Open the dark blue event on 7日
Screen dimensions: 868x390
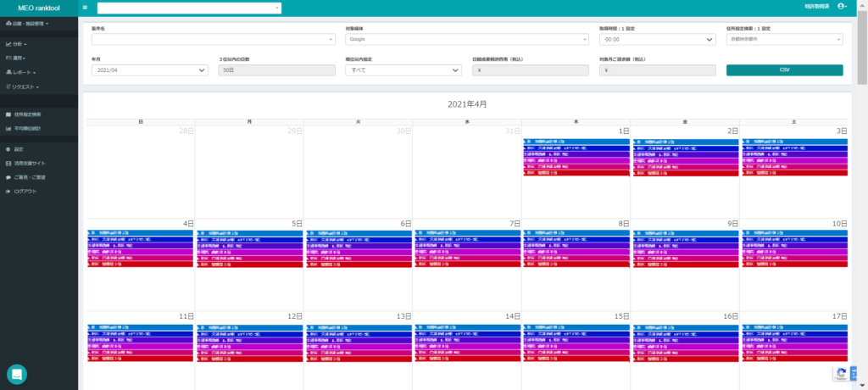click(x=467, y=239)
